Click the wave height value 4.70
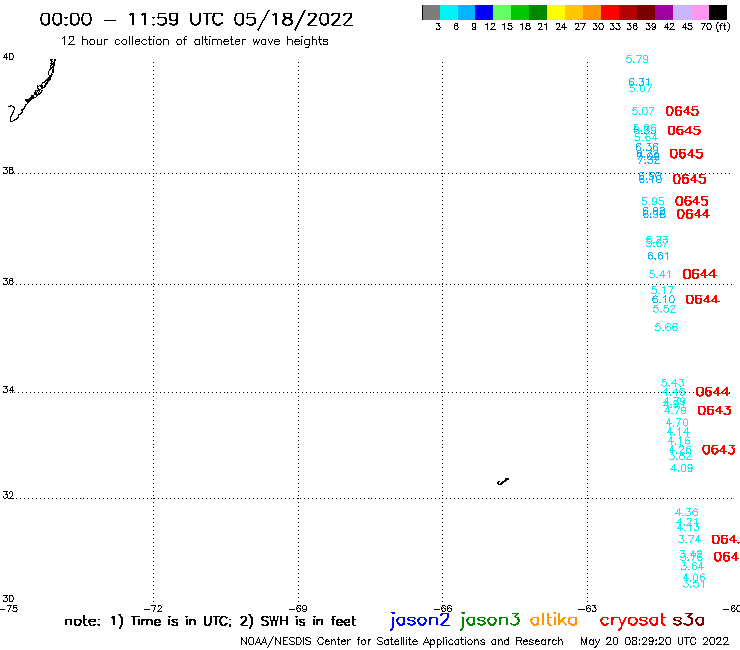740x650 pixels. click(677, 422)
